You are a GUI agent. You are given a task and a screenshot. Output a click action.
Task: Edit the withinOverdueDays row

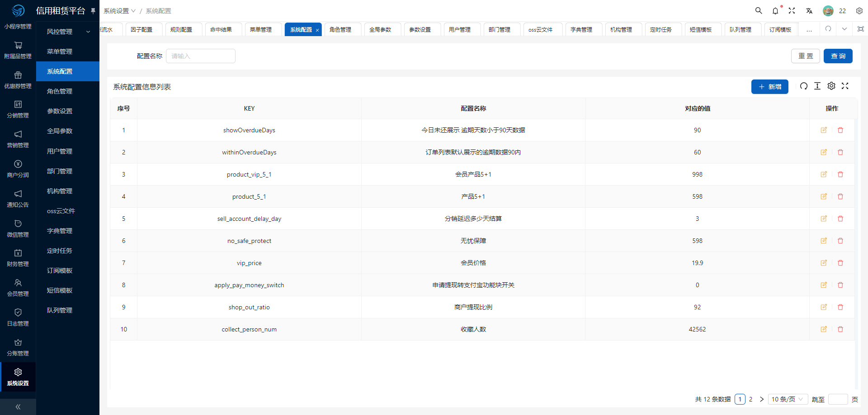tap(824, 152)
